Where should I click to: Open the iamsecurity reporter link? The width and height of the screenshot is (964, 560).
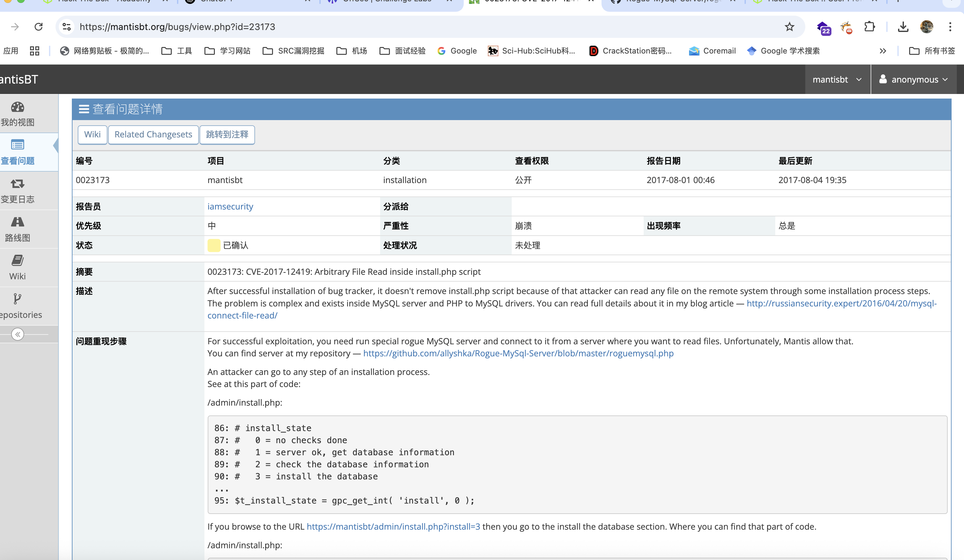click(x=230, y=207)
